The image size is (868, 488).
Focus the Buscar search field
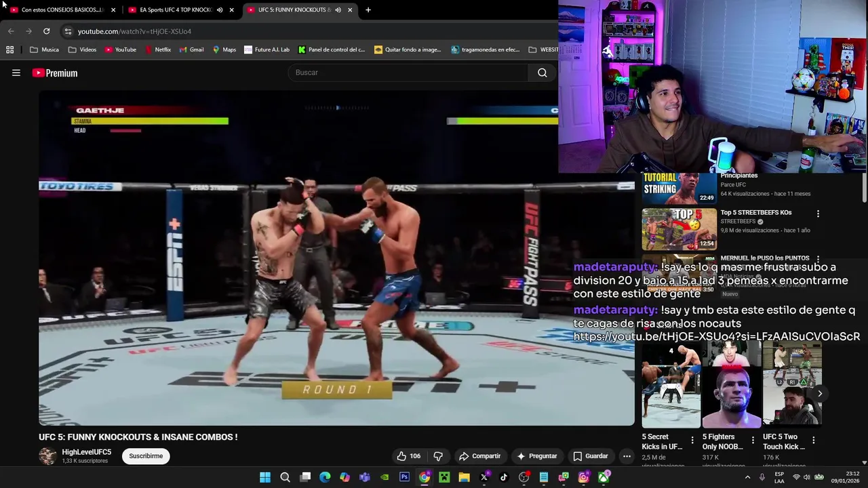point(408,73)
